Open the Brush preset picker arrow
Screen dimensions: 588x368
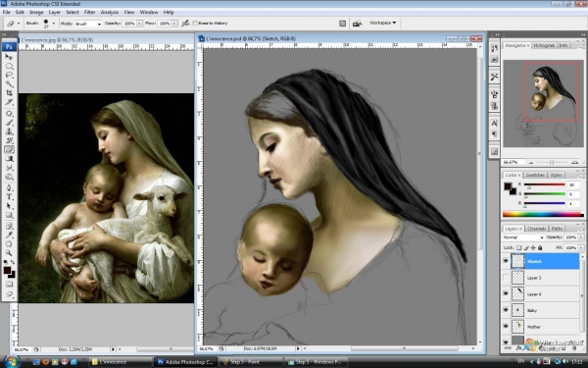[x=54, y=24]
